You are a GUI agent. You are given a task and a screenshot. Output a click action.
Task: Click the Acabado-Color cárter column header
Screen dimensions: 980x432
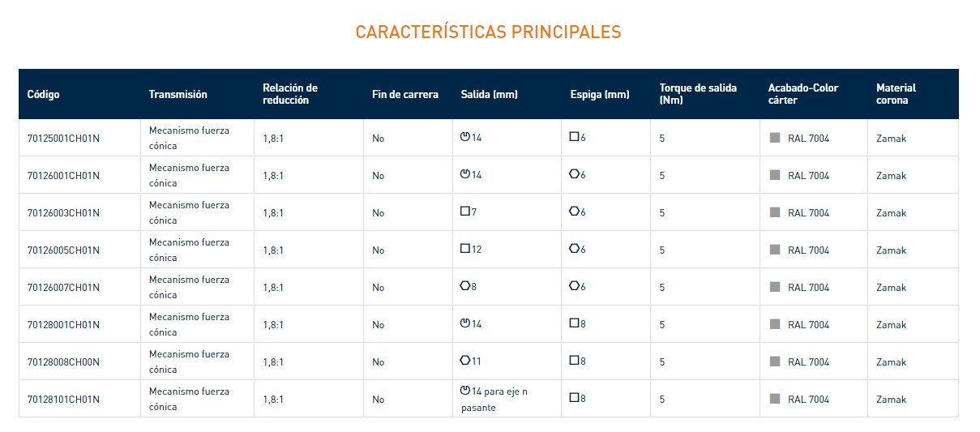coord(803,94)
